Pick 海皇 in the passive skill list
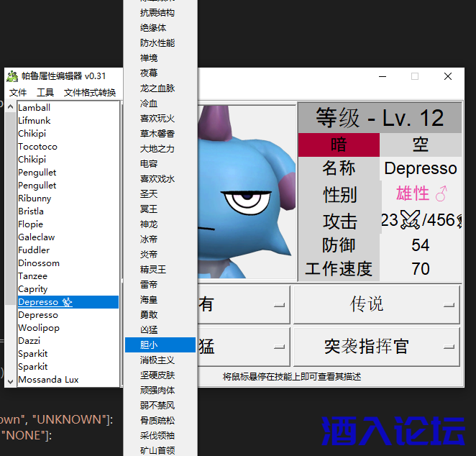476x456 pixels. [x=160, y=300]
